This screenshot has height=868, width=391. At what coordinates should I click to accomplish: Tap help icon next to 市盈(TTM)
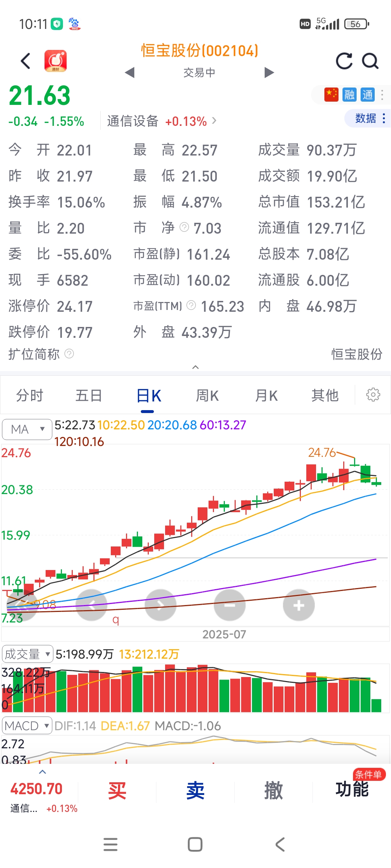point(191,306)
